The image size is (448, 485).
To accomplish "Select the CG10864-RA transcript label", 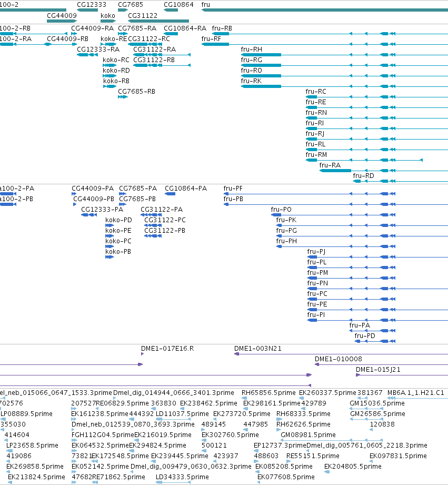I will 185,28.
